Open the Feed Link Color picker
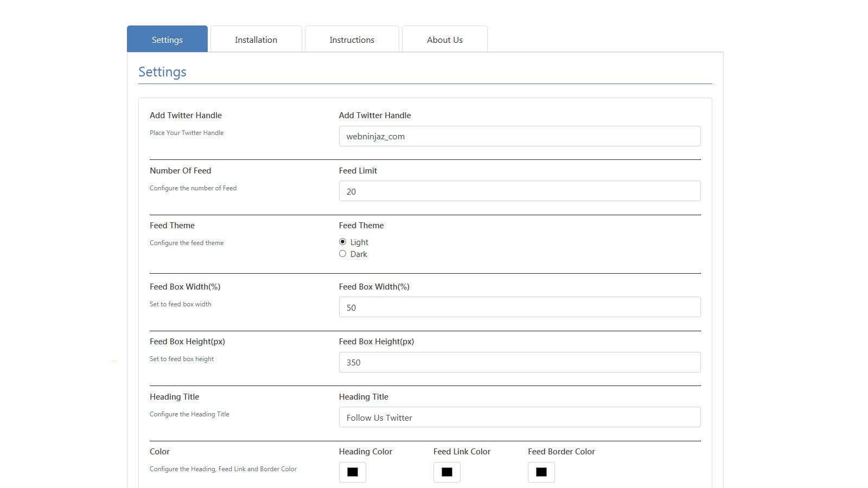 point(446,472)
